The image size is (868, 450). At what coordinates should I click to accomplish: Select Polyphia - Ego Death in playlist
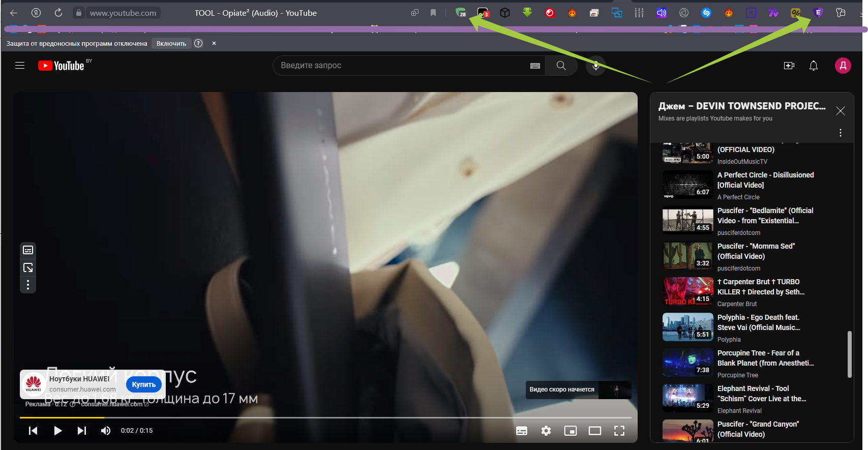[758, 322]
